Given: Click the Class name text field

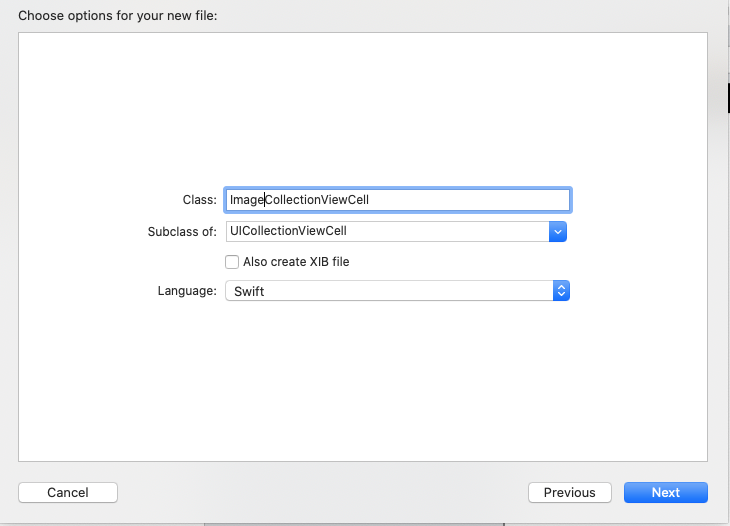Looking at the screenshot, I should [397, 200].
